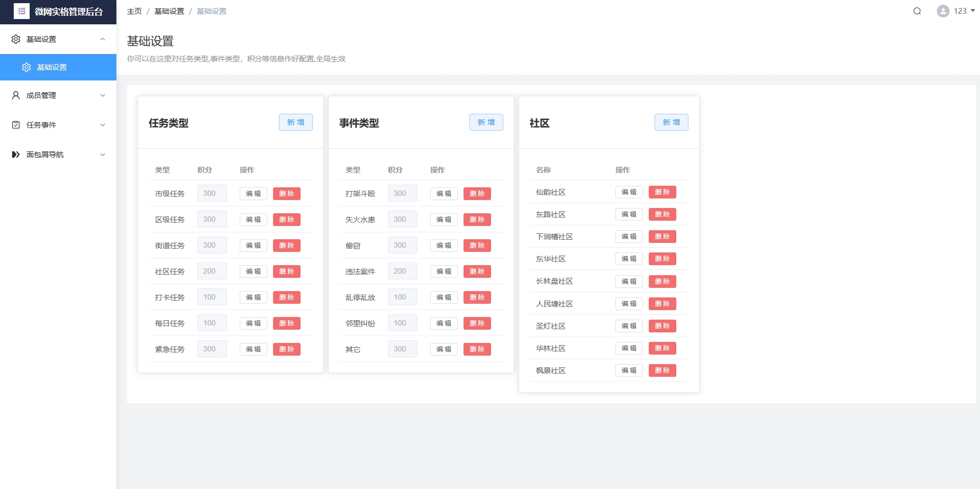
Task: Click the double-arrow icon for 面包屑导航
Action: coord(16,155)
